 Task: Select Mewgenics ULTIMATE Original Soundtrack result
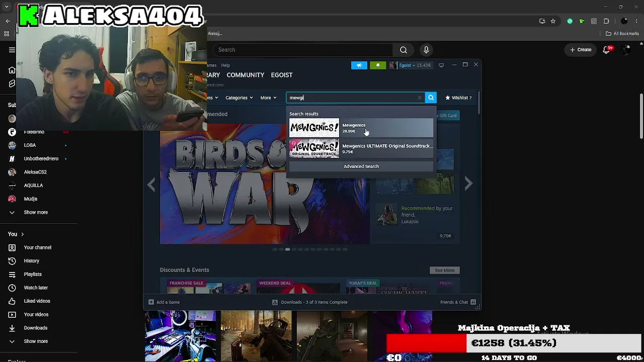361,149
